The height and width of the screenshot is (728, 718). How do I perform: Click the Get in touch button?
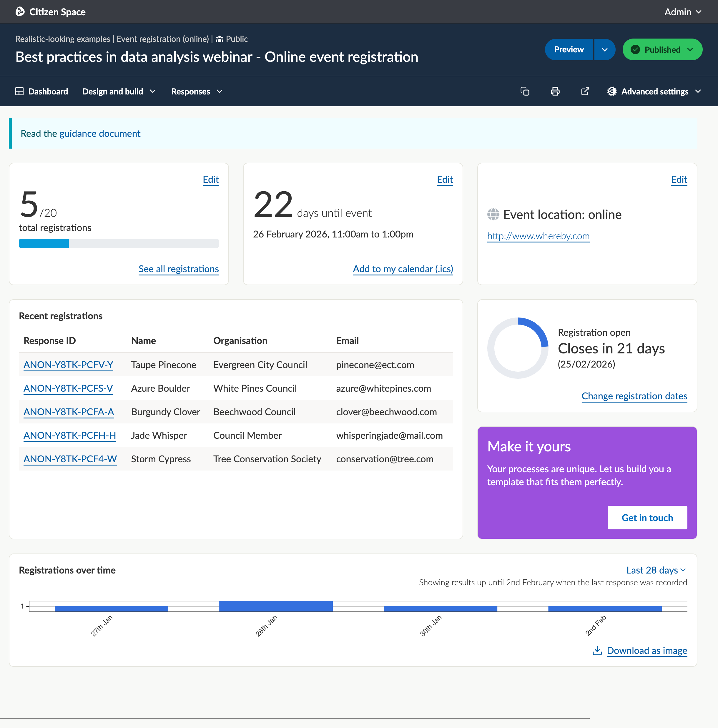pyautogui.click(x=647, y=517)
